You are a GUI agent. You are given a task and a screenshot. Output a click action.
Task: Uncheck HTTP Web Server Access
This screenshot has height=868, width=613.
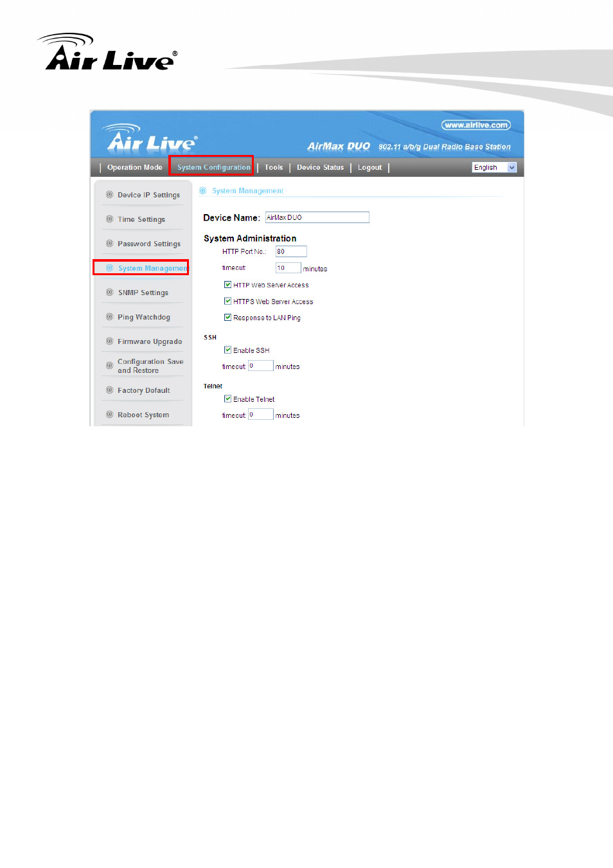click(227, 285)
